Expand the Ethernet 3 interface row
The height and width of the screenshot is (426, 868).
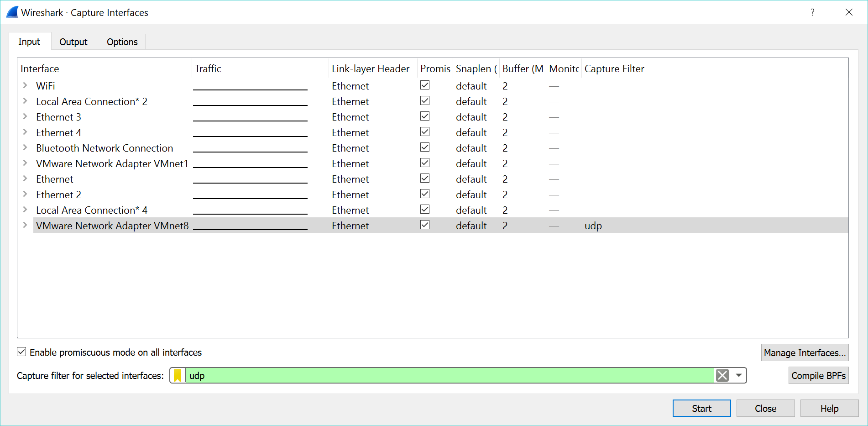point(25,116)
